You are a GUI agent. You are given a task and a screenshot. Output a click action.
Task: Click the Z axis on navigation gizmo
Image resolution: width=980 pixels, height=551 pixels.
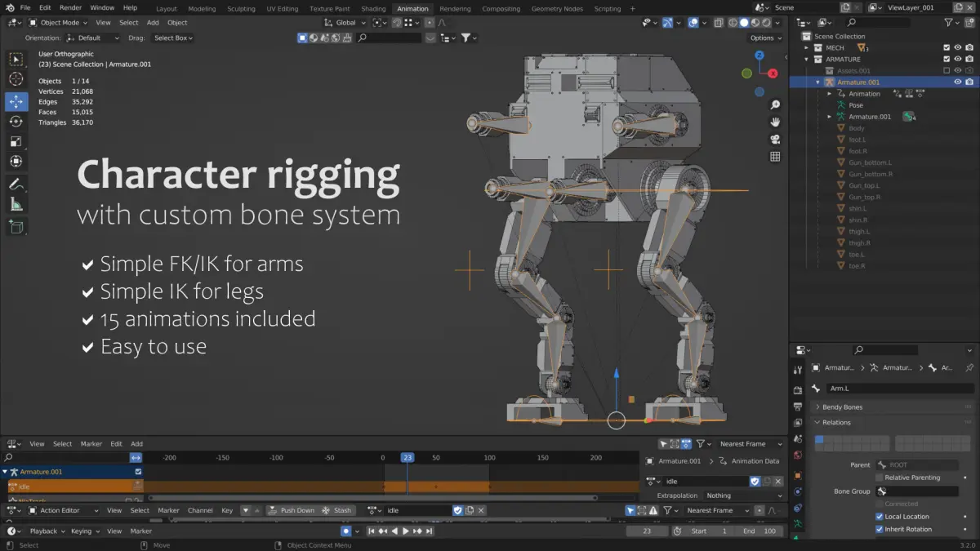coord(759,56)
